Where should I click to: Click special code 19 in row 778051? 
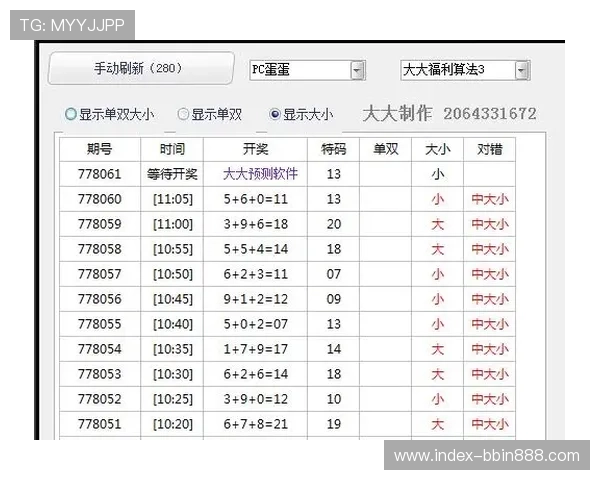333,424
